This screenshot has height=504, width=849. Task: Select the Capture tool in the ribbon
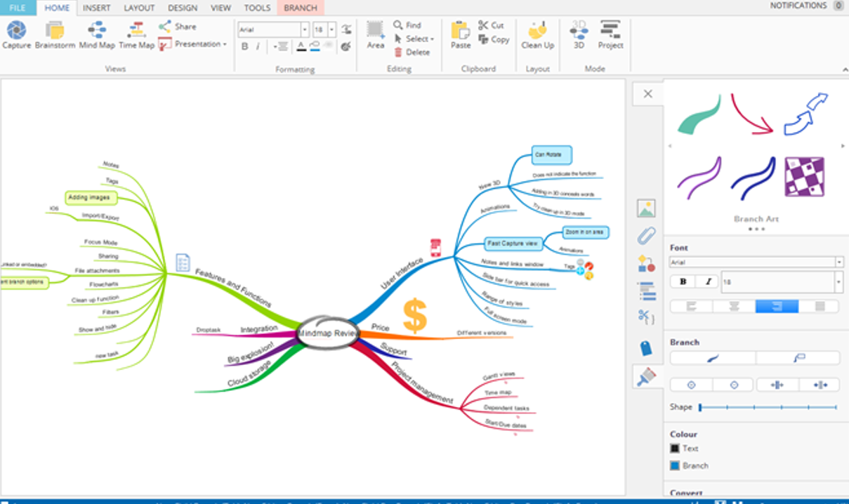(17, 35)
